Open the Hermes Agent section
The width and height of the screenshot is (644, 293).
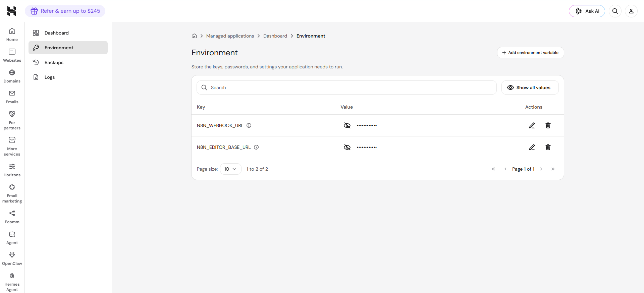tap(12, 282)
